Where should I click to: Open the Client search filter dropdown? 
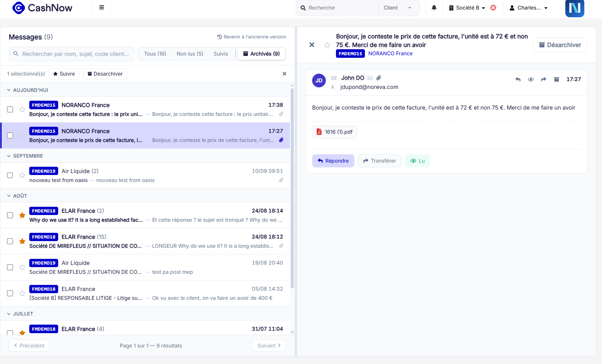(x=397, y=8)
